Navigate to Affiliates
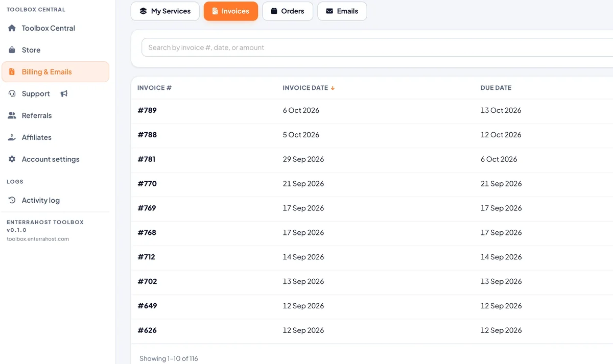The height and width of the screenshot is (364, 613). (x=55, y=137)
